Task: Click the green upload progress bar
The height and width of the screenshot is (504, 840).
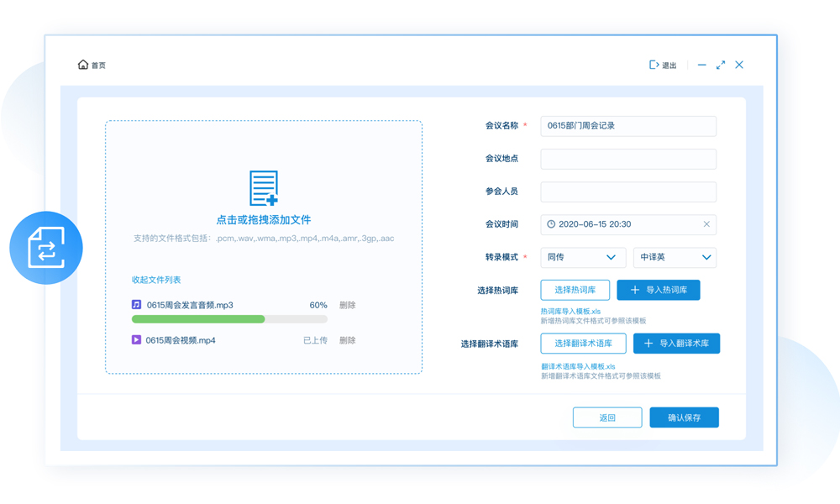Action: point(199,319)
